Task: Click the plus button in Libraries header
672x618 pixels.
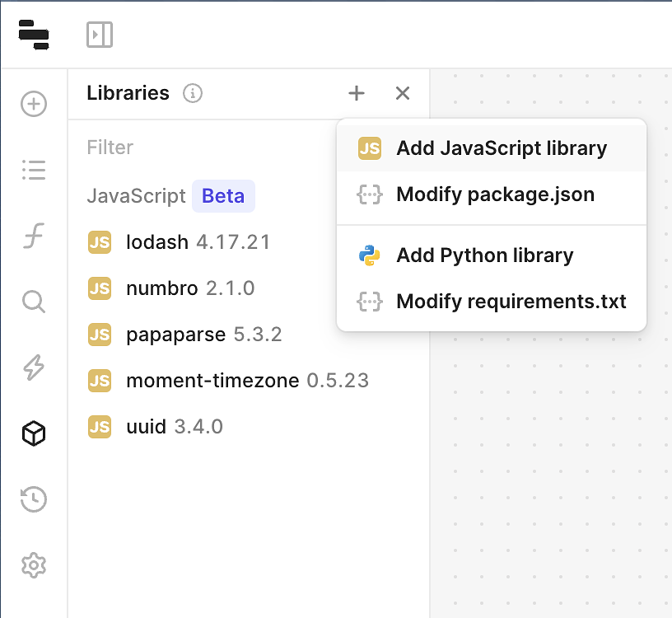Action: [x=357, y=93]
